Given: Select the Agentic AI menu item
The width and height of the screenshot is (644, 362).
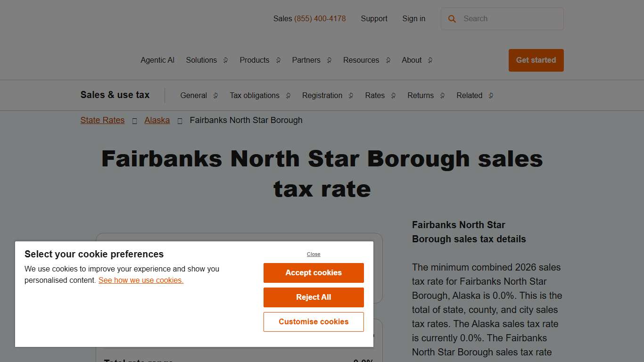Looking at the screenshot, I should (157, 60).
